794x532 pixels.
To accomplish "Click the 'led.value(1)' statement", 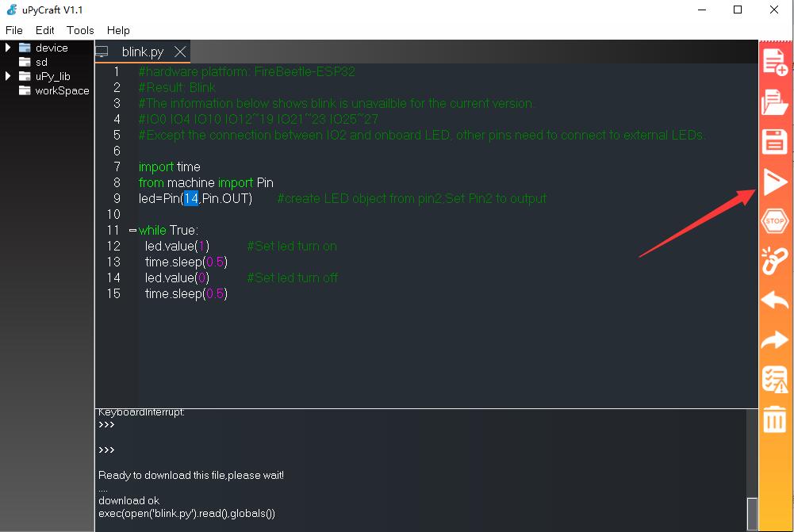I will 177,246.
